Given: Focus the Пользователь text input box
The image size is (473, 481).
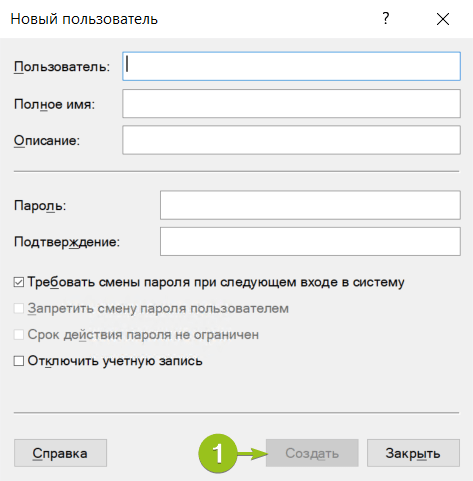Looking at the screenshot, I should click(291, 66).
